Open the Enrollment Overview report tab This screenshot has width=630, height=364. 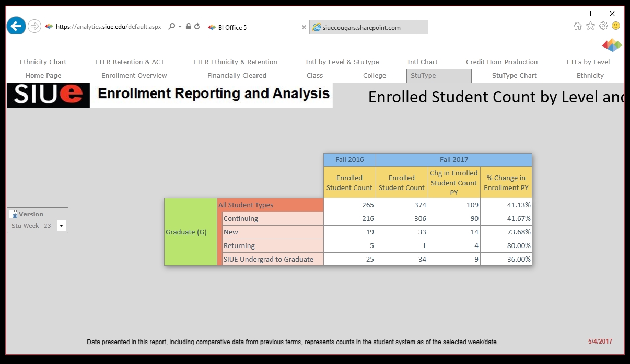pyautogui.click(x=134, y=76)
